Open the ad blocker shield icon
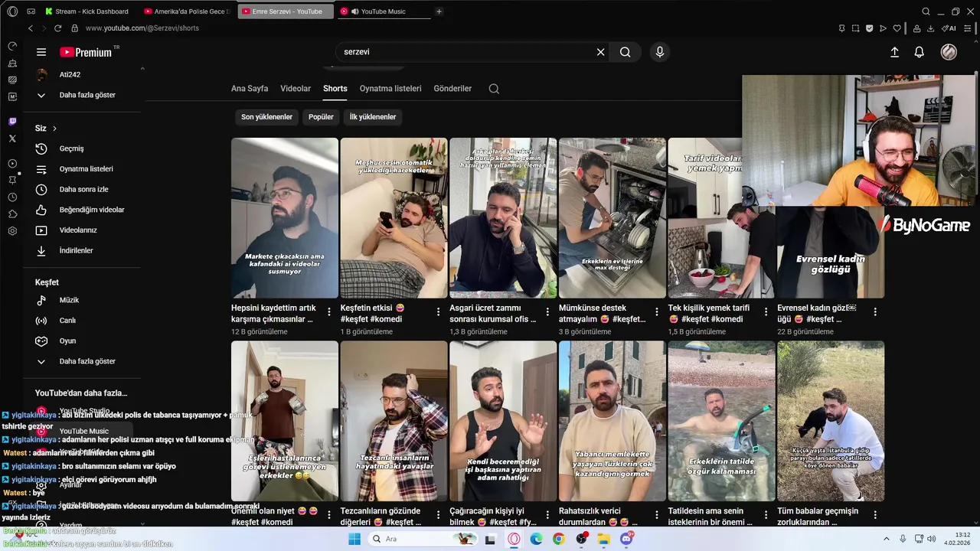This screenshot has width=980, height=551. pos(870,28)
